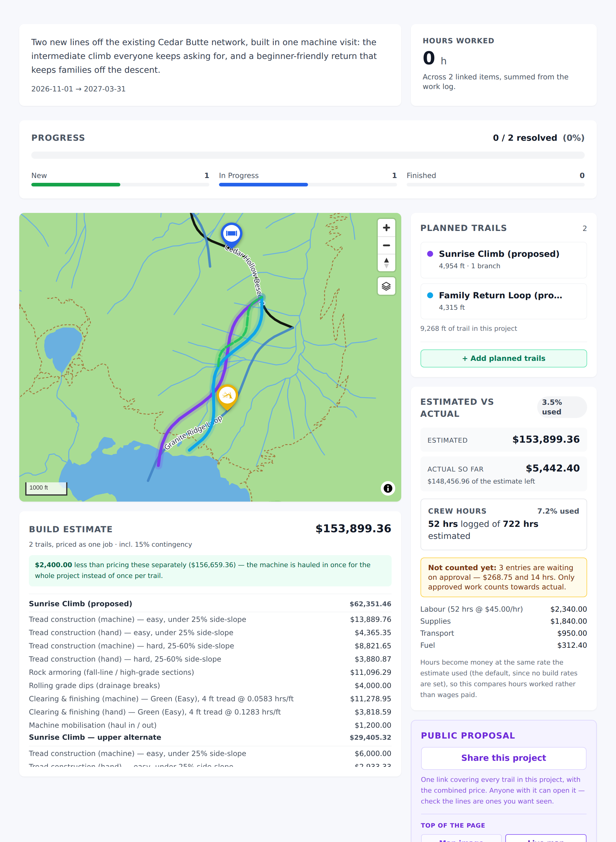Image resolution: width=616 pixels, height=842 pixels.
Task: Open the Sunrise Climb (proposed) trail card
Action: click(504, 260)
